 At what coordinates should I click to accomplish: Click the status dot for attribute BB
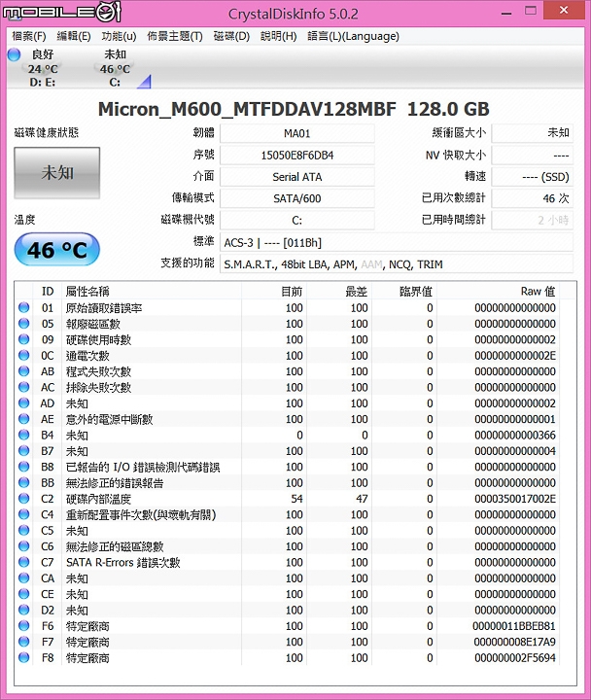[x=24, y=482]
